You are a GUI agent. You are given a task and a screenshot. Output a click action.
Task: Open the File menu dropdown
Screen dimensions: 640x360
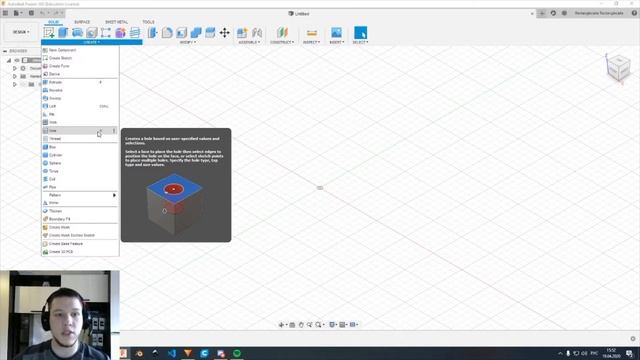click(18, 13)
